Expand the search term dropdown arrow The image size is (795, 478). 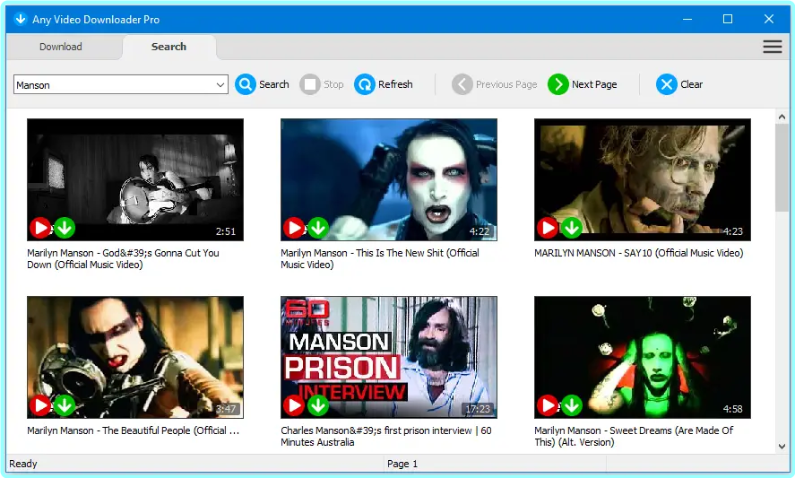point(221,85)
